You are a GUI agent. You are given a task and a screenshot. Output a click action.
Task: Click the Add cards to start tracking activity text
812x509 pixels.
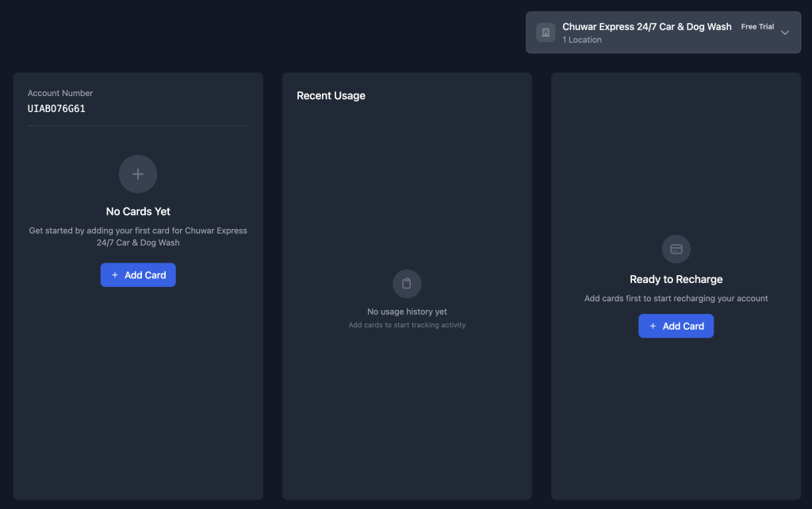pos(407,325)
